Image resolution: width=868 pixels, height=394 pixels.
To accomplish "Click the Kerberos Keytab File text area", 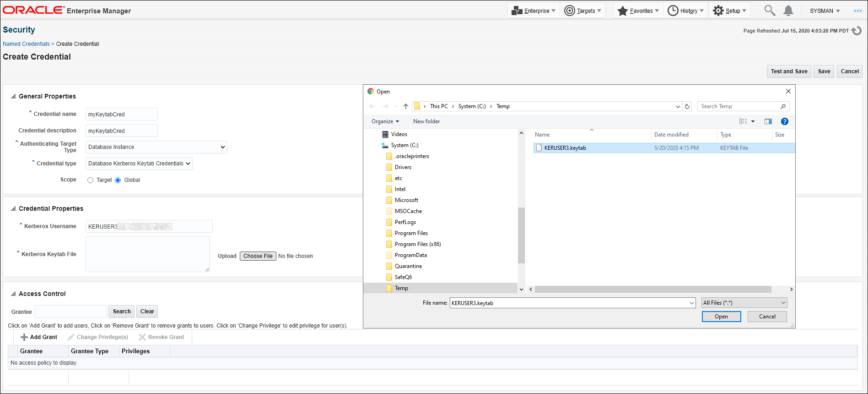I will tap(148, 254).
